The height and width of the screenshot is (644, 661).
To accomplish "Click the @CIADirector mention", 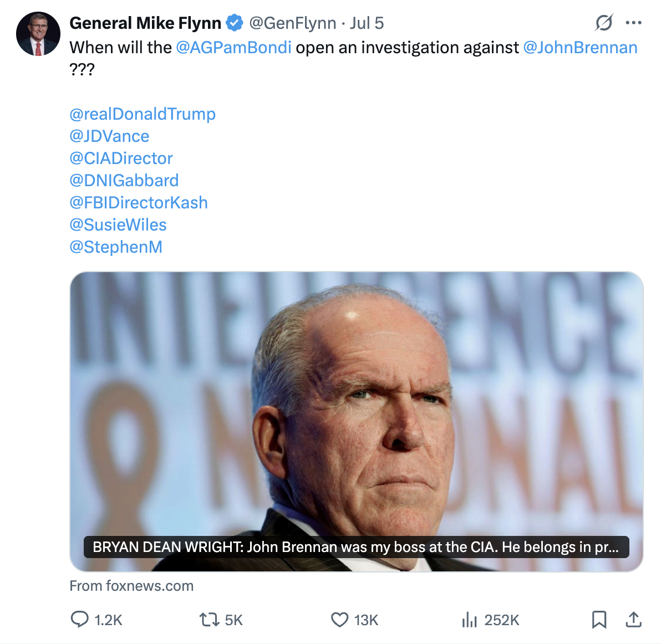I will pyautogui.click(x=121, y=159).
